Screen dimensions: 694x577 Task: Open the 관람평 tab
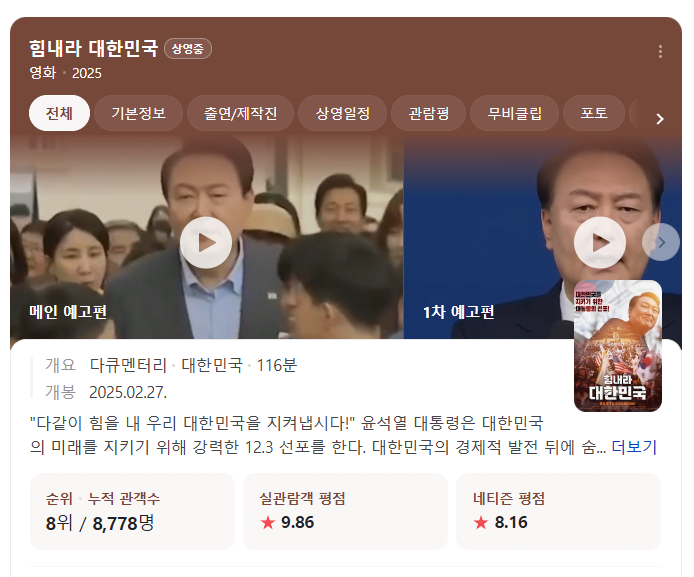[428, 113]
